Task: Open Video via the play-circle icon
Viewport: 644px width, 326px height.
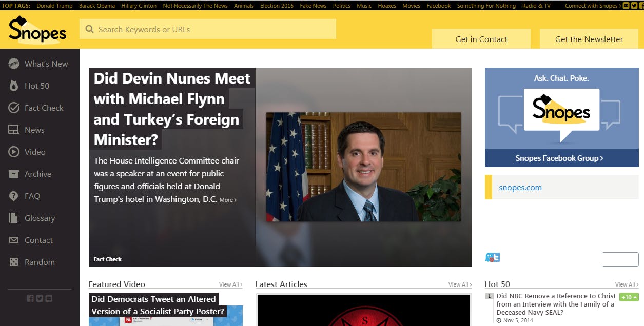Action: (x=14, y=152)
